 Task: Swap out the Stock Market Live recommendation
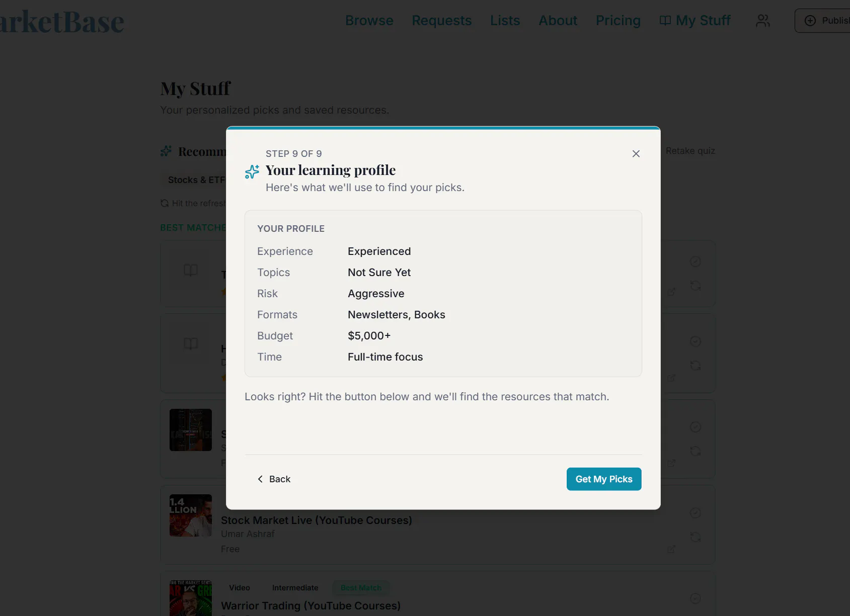pyautogui.click(x=696, y=537)
